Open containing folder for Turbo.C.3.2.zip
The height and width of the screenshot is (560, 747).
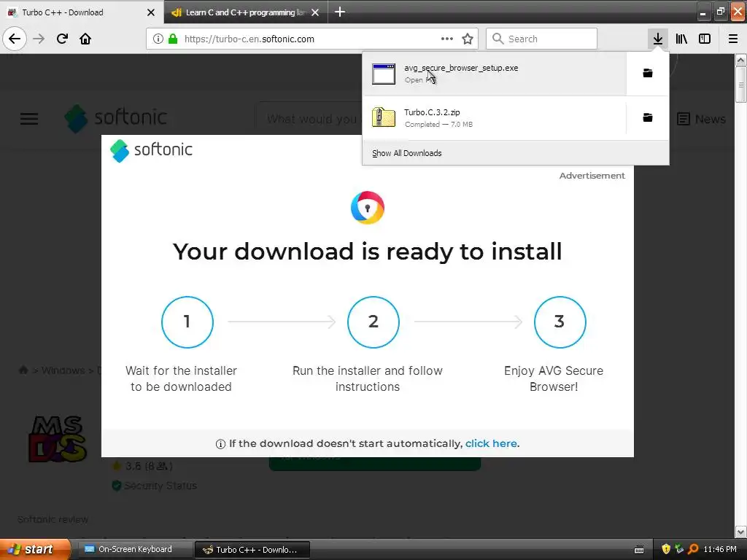[x=648, y=117]
